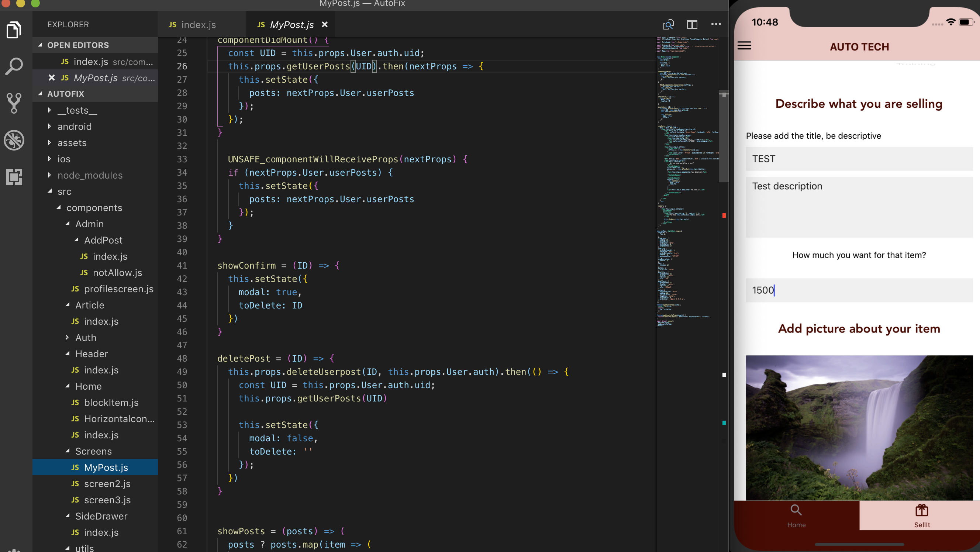The image size is (980, 552).
Task: Click the open changes preview icon
Action: pos(668,24)
